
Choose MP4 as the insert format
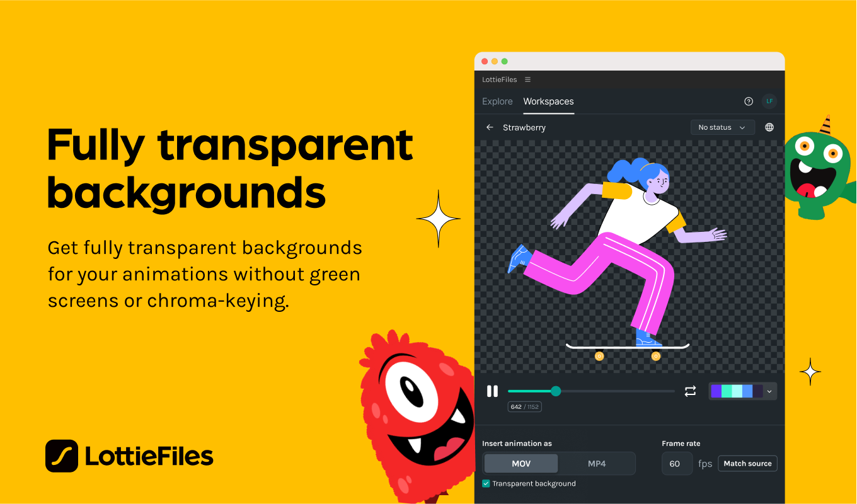point(597,464)
